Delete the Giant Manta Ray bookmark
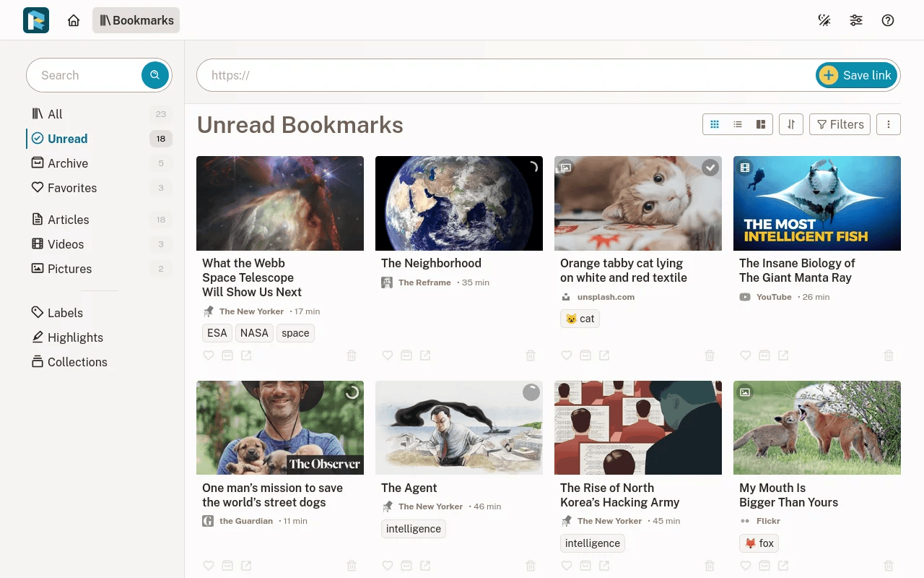 (x=889, y=355)
